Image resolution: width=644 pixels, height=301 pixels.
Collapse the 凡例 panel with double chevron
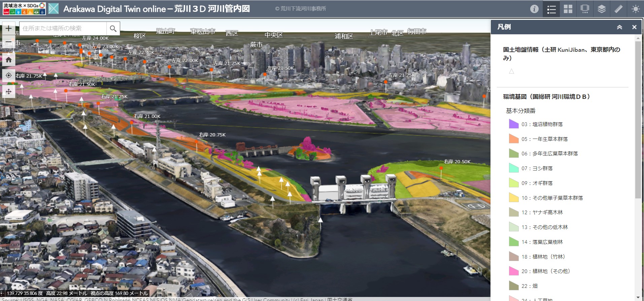pyautogui.click(x=619, y=27)
